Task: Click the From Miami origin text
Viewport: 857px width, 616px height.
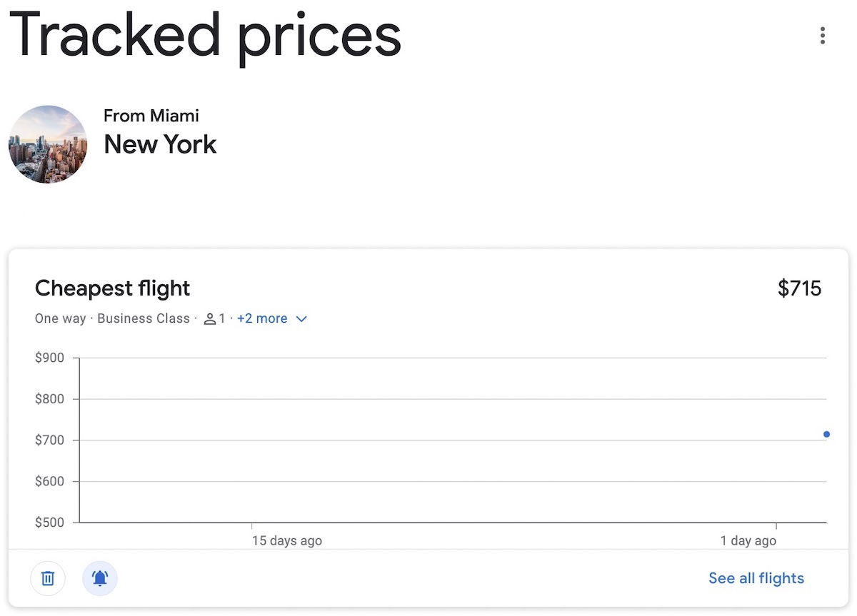Action: click(x=151, y=116)
